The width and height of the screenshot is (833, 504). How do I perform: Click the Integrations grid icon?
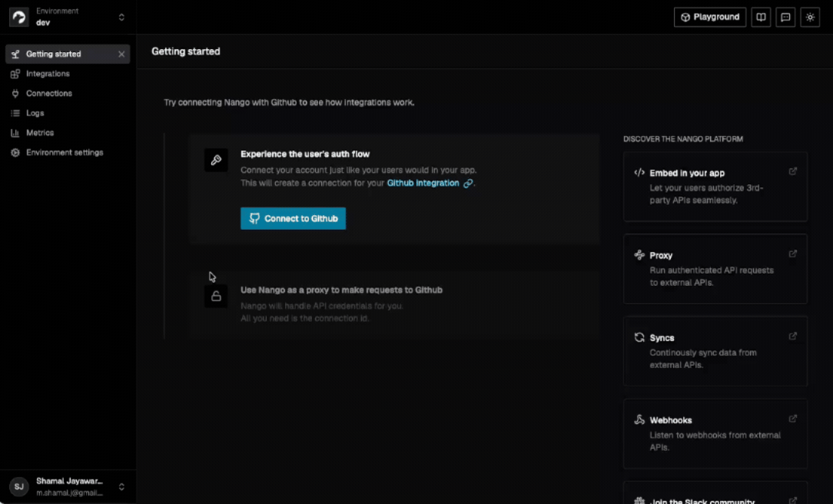(x=15, y=74)
